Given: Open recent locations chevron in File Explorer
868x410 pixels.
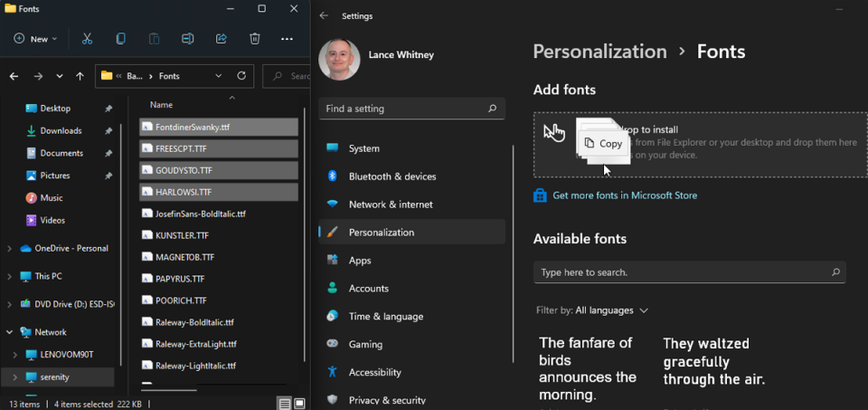Looking at the screenshot, I should pos(60,76).
